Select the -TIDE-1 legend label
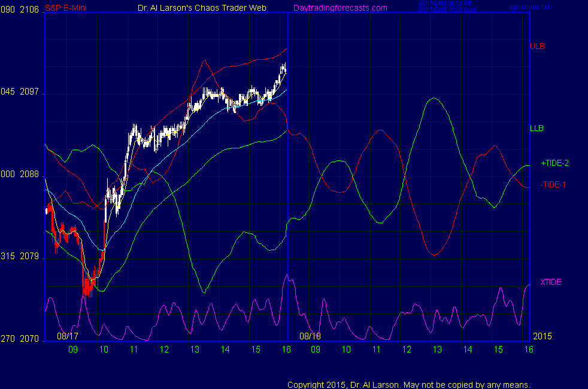588x389 pixels. point(553,185)
